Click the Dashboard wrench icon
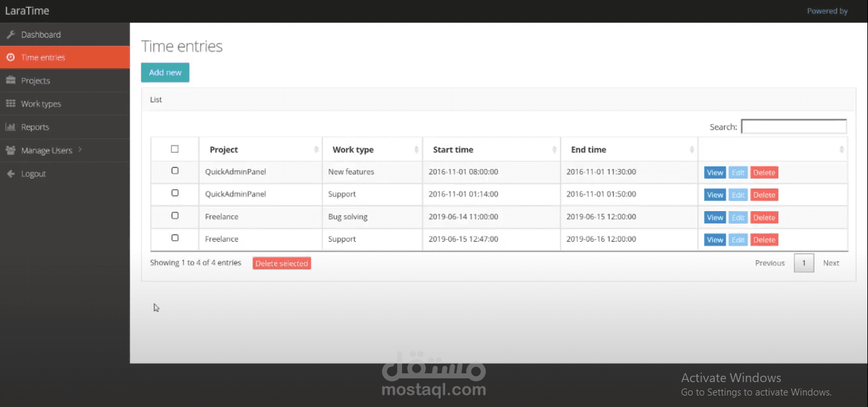This screenshot has width=868, height=407. [10, 34]
